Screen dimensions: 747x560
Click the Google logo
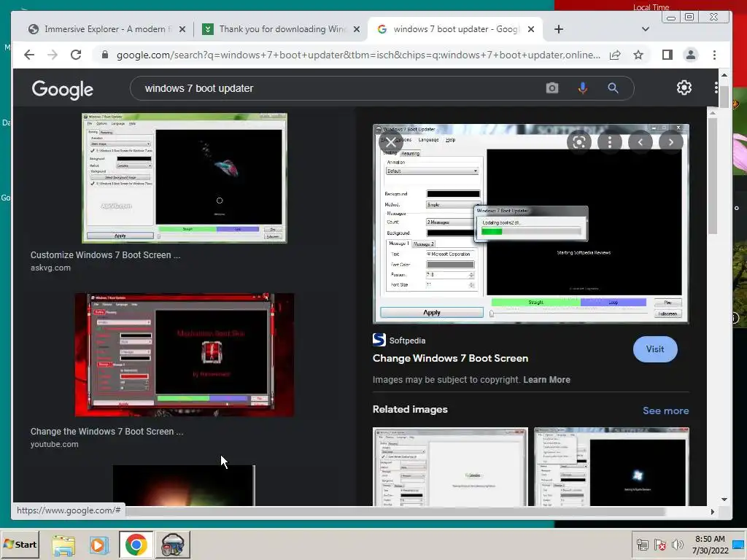pyautogui.click(x=63, y=89)
